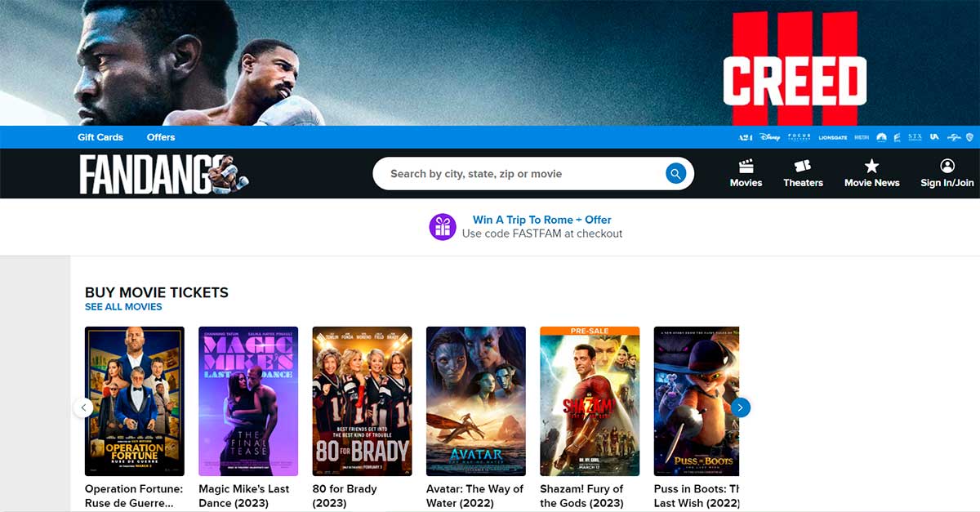Select the Shazam! Fury of the Gods poster
Viewport: 980px width, 512px height.
click(x=590, y=401)
